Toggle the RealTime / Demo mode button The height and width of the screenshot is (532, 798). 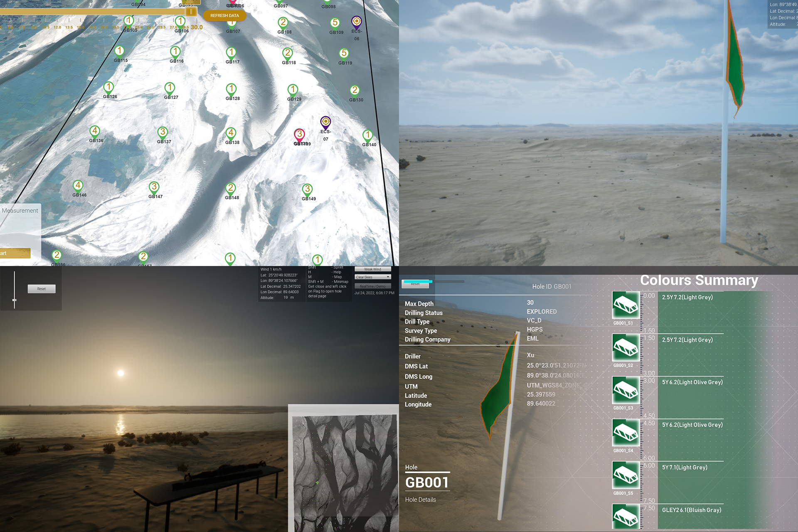372,286
